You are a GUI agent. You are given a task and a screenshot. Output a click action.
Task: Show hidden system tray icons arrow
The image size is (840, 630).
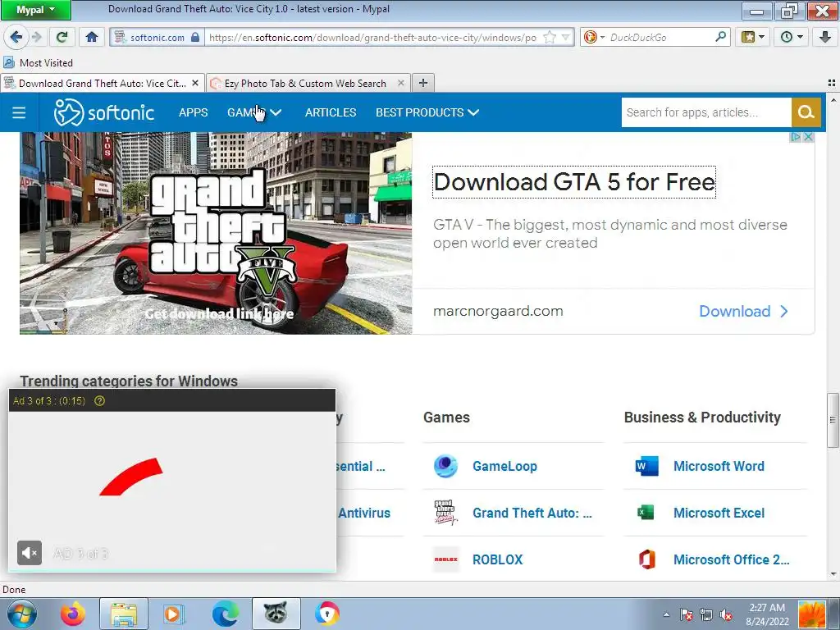pyautogui.click(x=666, y=614)
